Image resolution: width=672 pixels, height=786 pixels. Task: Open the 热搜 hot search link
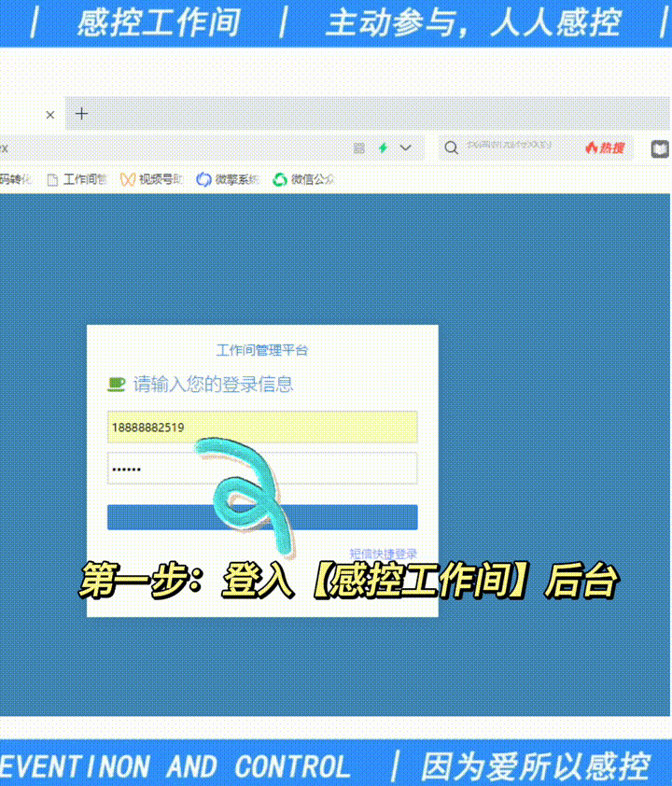(x=605, y=147)
